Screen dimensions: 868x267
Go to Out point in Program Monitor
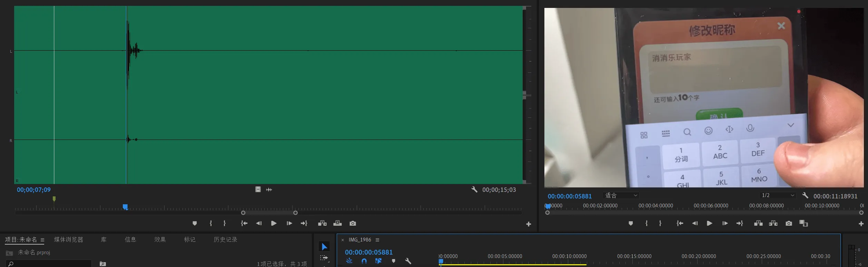point(740,223)
